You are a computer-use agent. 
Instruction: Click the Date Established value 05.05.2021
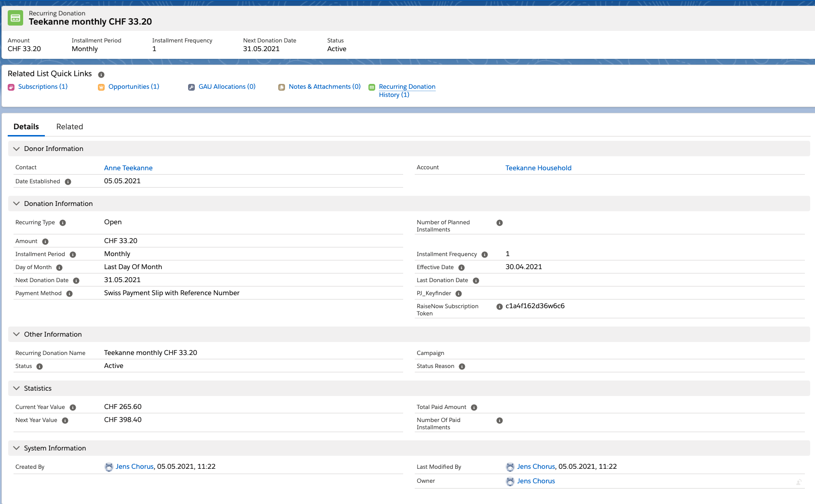[122, 181]
